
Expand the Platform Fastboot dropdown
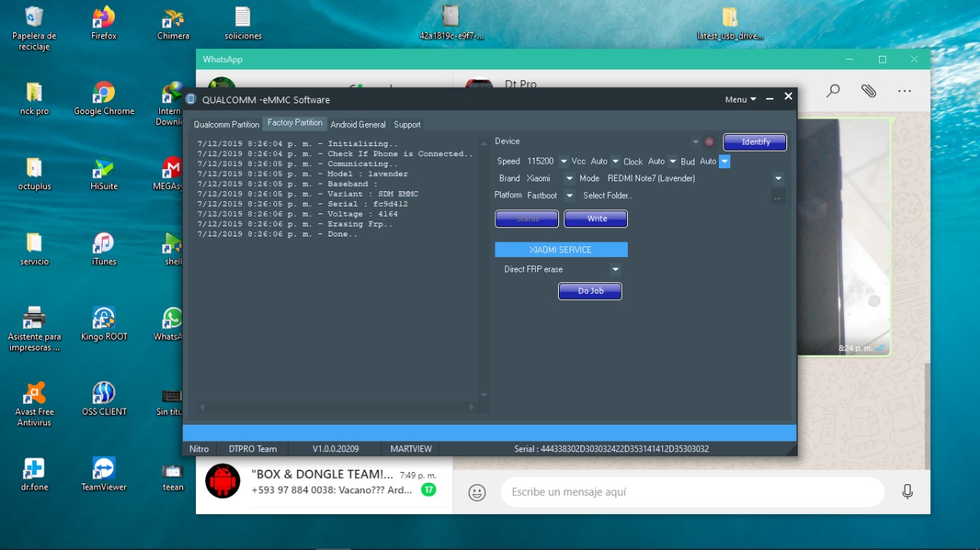[569, 196]
